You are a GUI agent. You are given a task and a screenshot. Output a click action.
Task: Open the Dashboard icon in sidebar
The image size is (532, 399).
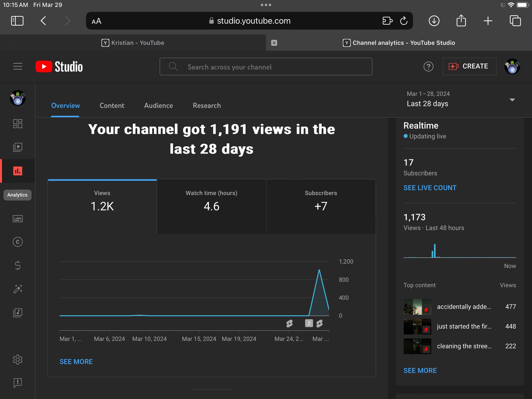tap(17, 124)
